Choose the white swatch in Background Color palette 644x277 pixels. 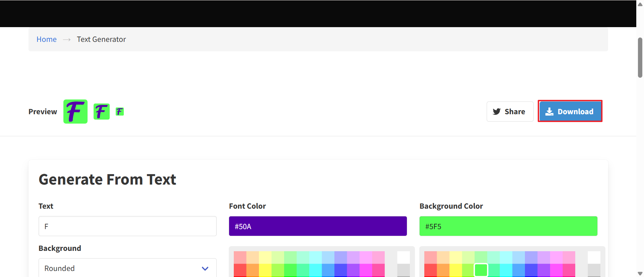point(594,257)
